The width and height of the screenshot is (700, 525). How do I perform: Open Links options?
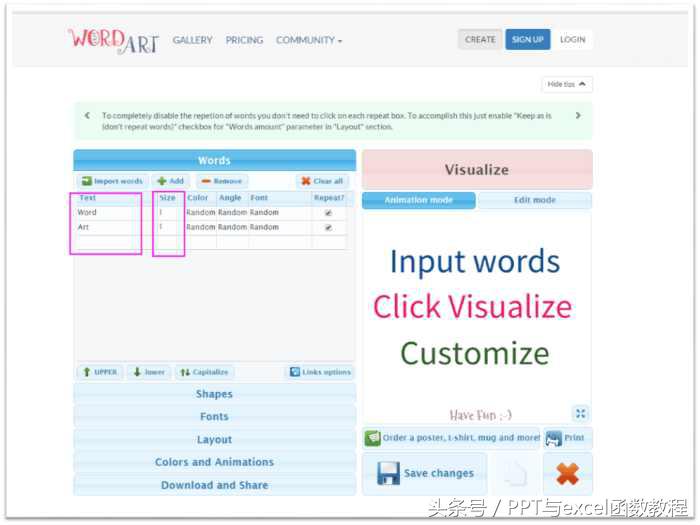click(x=320, y=372)
